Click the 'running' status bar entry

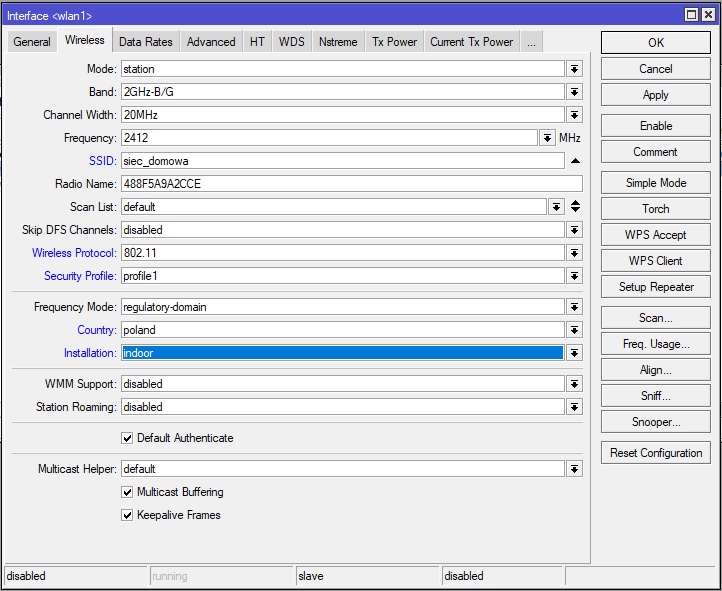coord(221,576)
